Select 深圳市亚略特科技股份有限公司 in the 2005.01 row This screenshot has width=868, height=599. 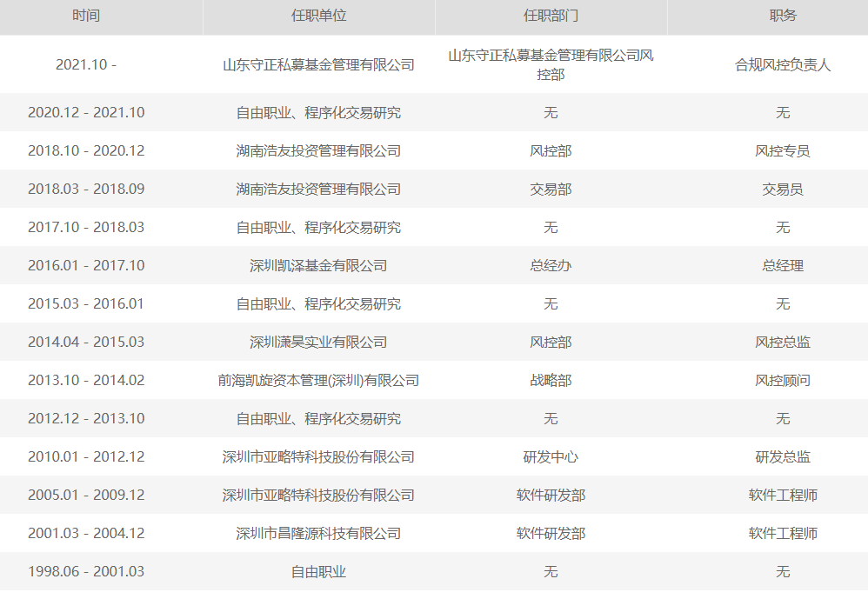click(x=318, y=495)
